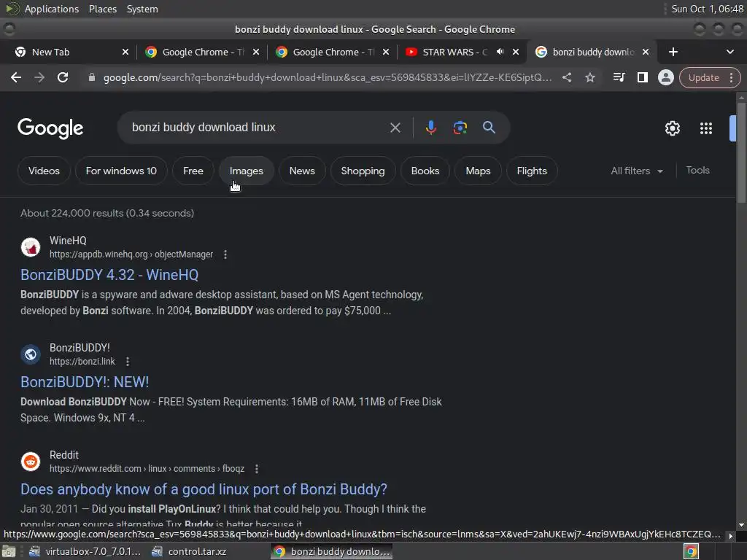The height and width of the screenshot is (560, 747).
Task: Click the show desktop taskbar icon
Action: (9, 551)
